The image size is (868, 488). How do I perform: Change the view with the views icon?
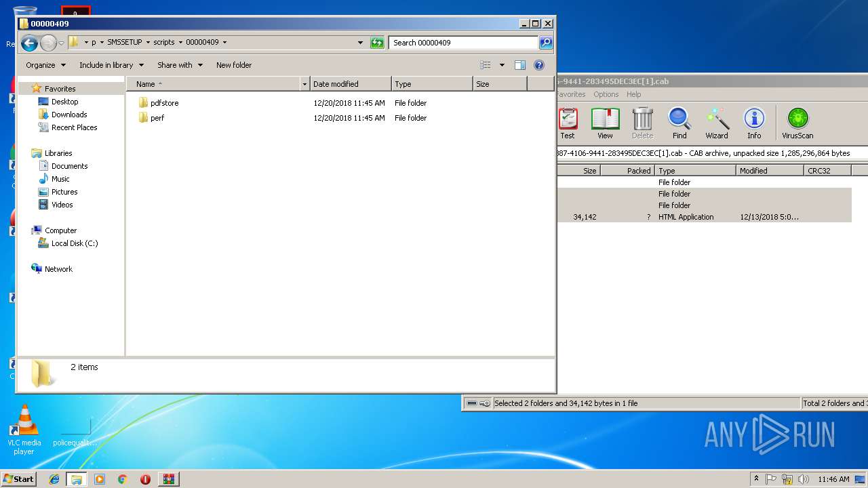pyautogui.click(x=486, y=65)
